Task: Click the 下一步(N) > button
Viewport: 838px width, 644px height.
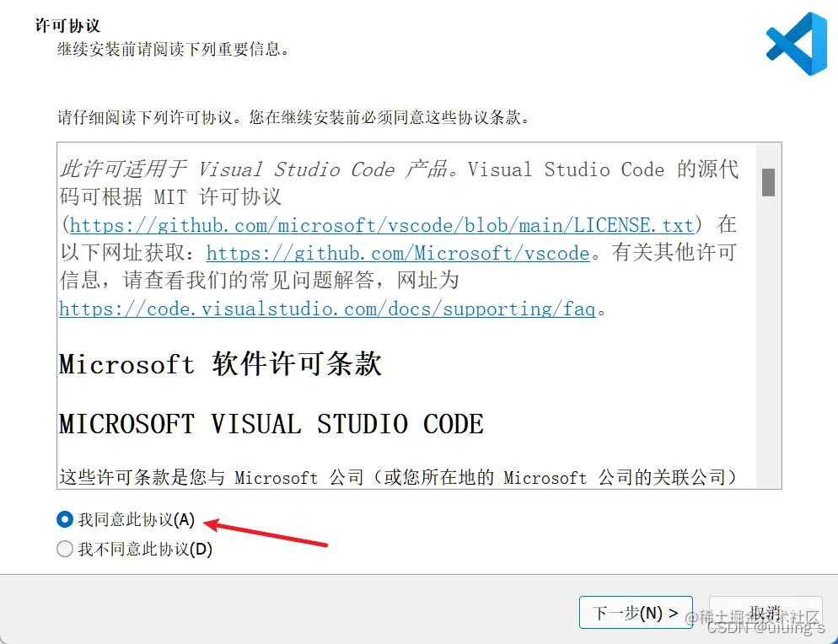Action: click(x=636, y=613)
